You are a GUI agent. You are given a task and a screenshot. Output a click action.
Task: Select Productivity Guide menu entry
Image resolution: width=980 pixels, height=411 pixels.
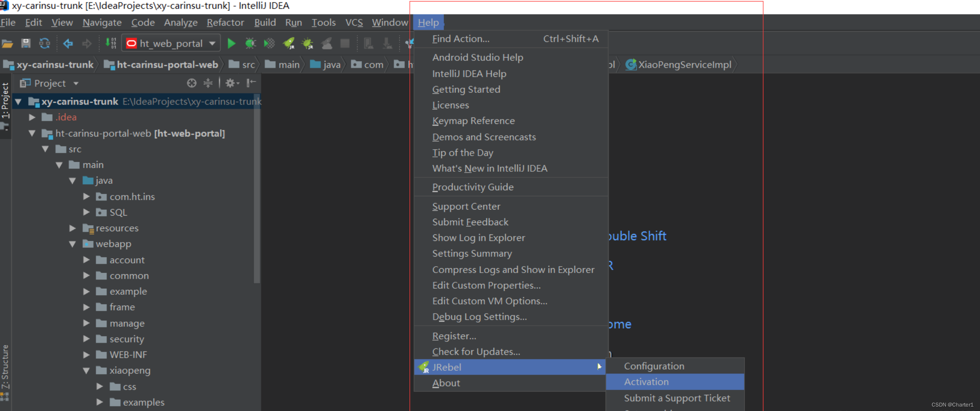point(511,187)
